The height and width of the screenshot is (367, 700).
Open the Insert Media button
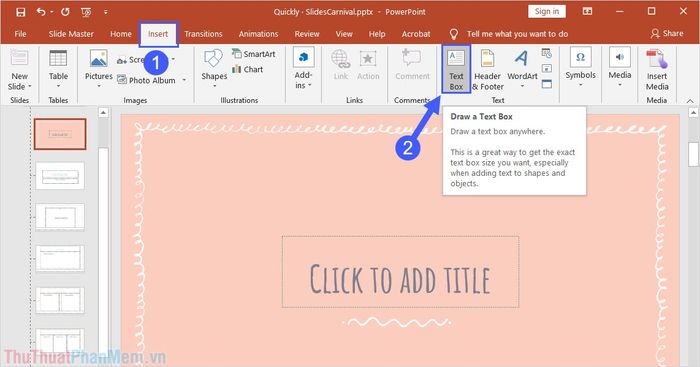coord(657,69)
